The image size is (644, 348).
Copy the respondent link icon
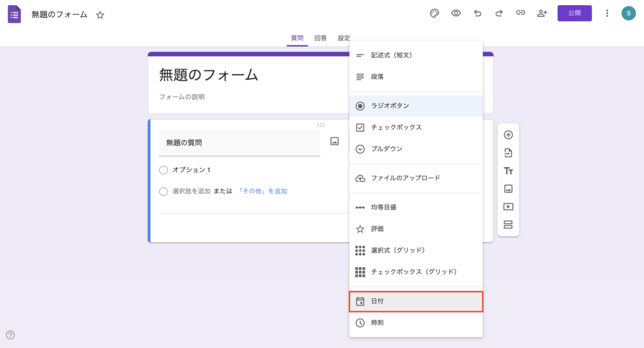520,13
